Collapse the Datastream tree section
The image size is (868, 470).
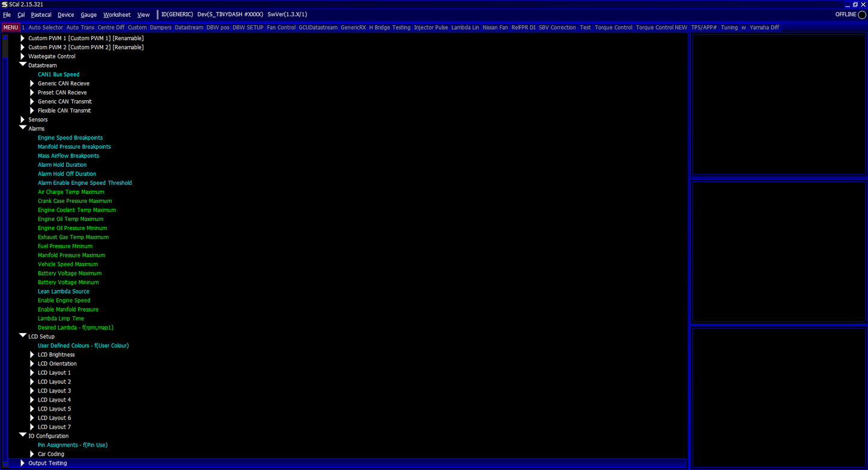[23, 65]
